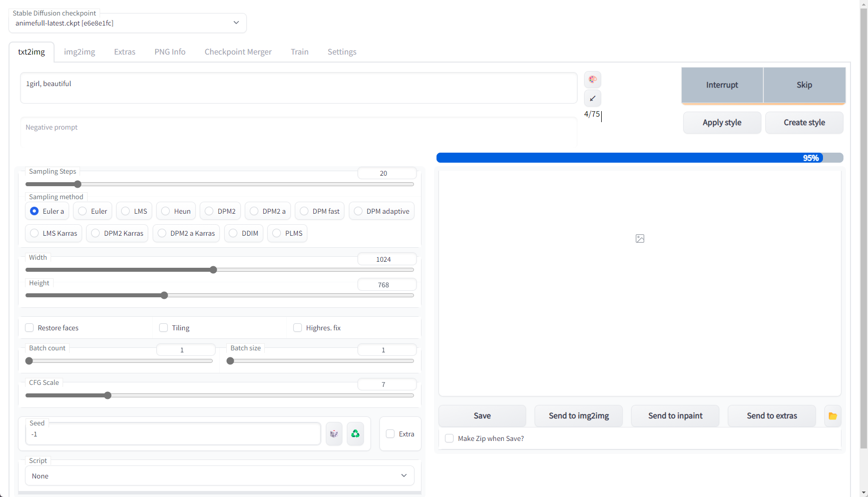Randomize seed with the dice icon

click(x=334, y=433)
